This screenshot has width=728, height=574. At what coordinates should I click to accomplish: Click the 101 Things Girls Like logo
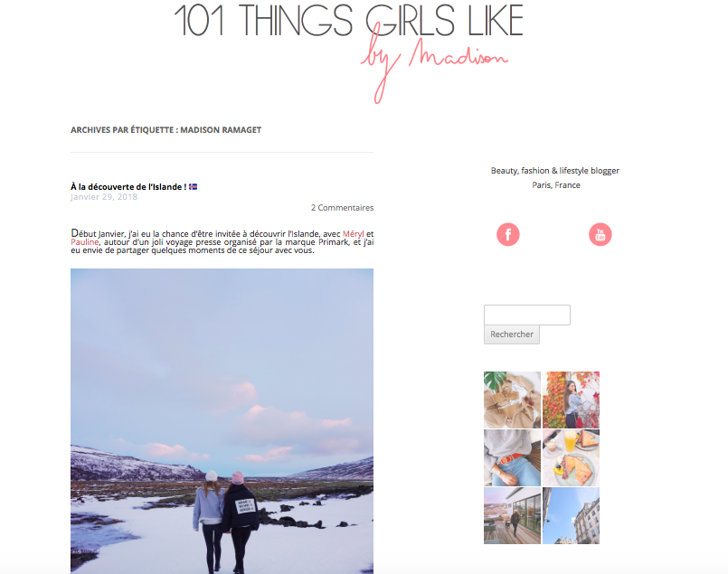pyautogui.click(x=349, y=21)
